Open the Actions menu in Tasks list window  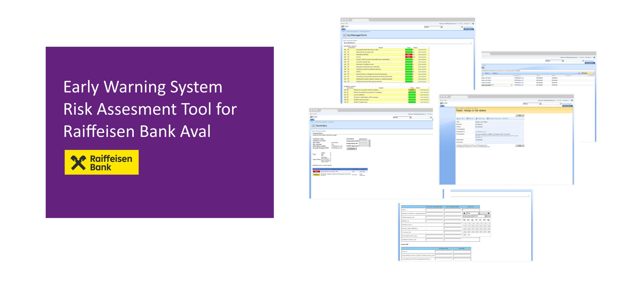[x=487, y=73]
